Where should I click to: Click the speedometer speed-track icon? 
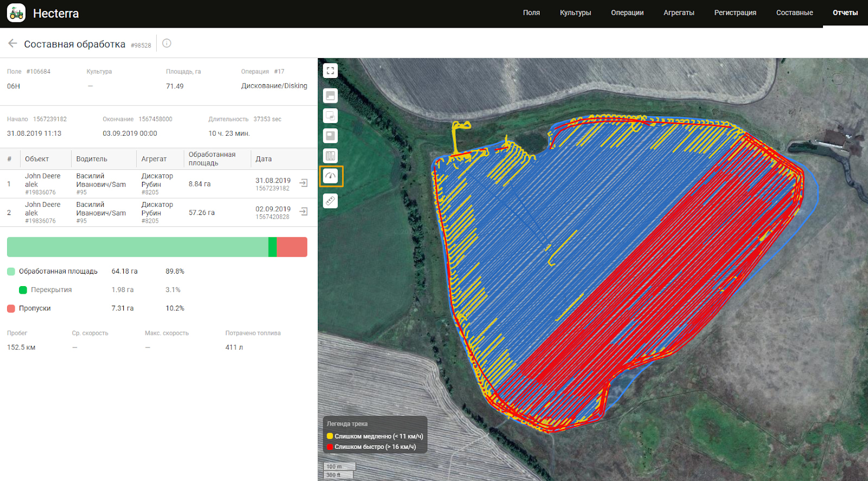[331, 176]
